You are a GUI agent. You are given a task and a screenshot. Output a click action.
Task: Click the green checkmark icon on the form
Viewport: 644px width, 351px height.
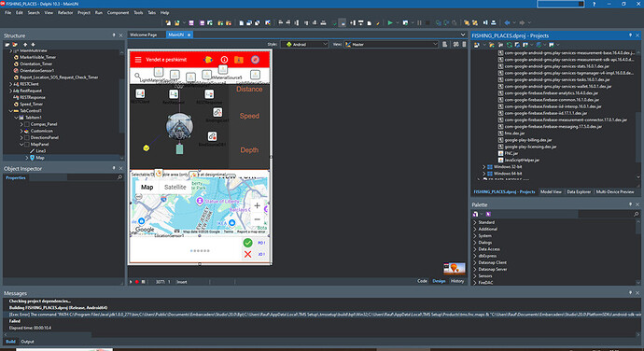[x=247, y=243]
